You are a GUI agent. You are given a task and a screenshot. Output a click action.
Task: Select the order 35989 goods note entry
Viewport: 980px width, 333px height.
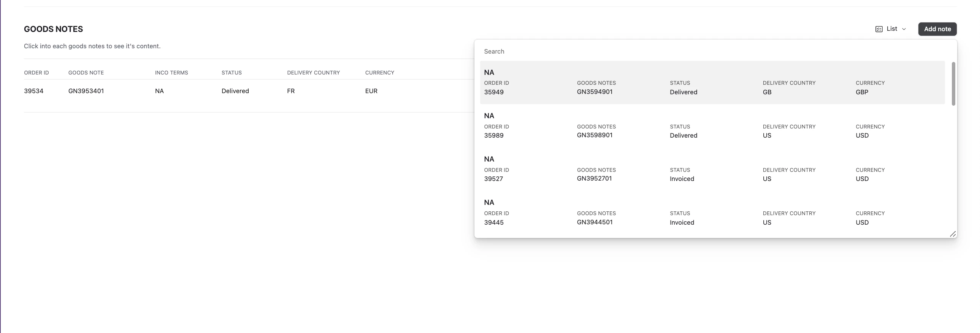712,125
